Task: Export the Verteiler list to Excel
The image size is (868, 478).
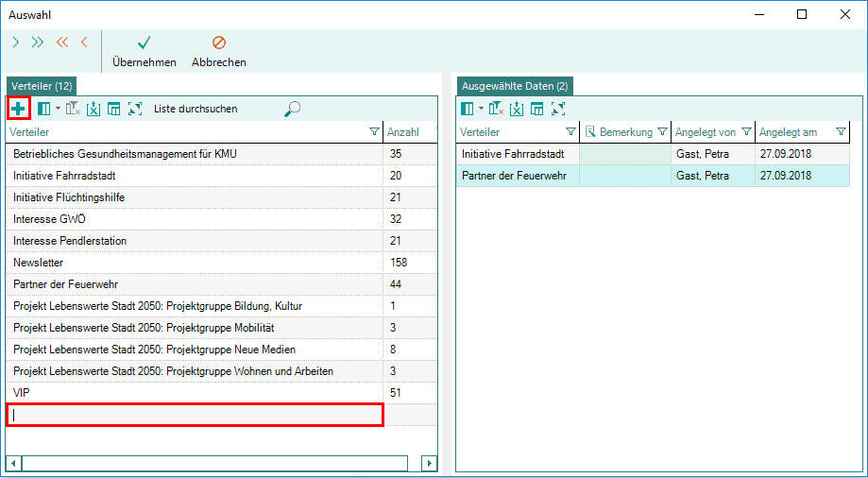Action: click(94, 109)
